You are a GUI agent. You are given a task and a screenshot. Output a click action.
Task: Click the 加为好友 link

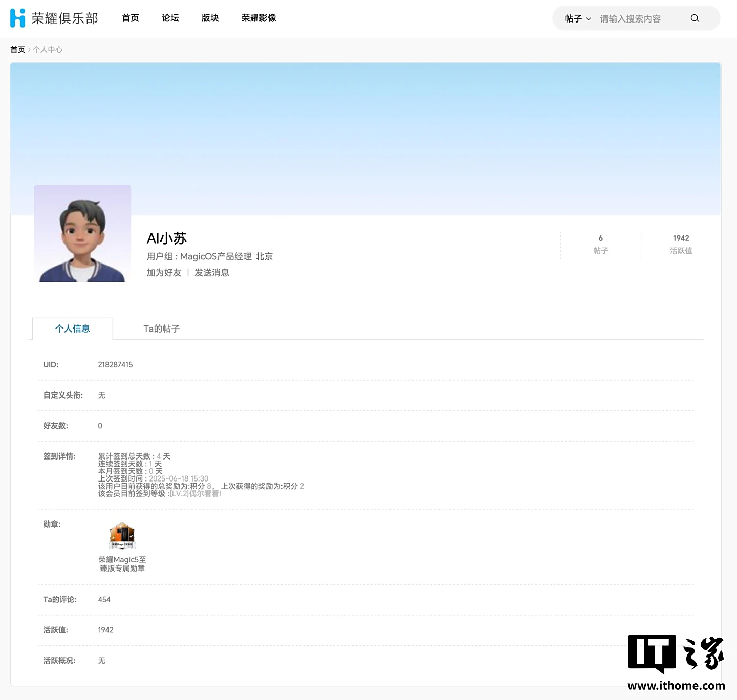tap(164, 273)
